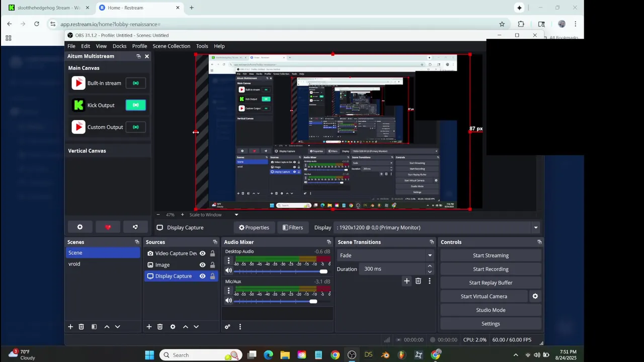Add a scene transition with plus
The width and height of the screenshot is (644, 362).
tap(407, 281)
